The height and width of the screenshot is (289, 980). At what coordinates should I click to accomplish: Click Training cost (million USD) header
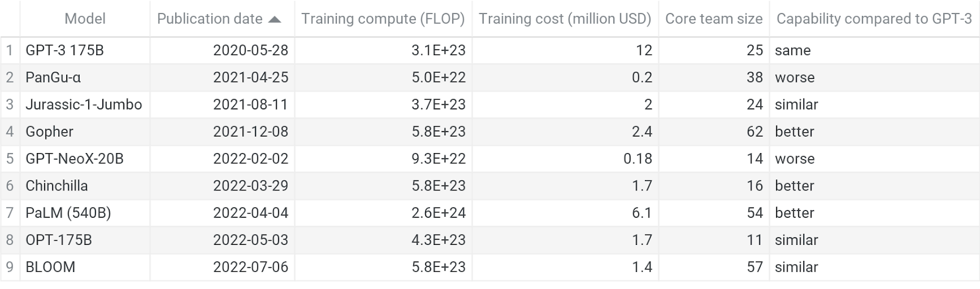[x=565, y=19]
